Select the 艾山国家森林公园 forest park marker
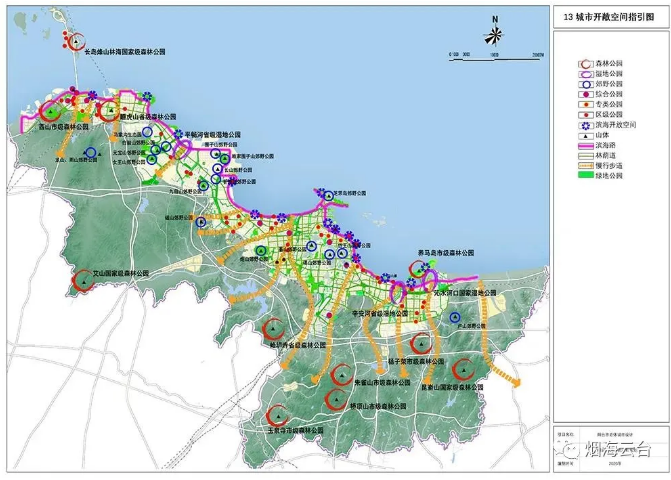Image resolution: width=671 pixels, height=480 pixels. (80, 283)
